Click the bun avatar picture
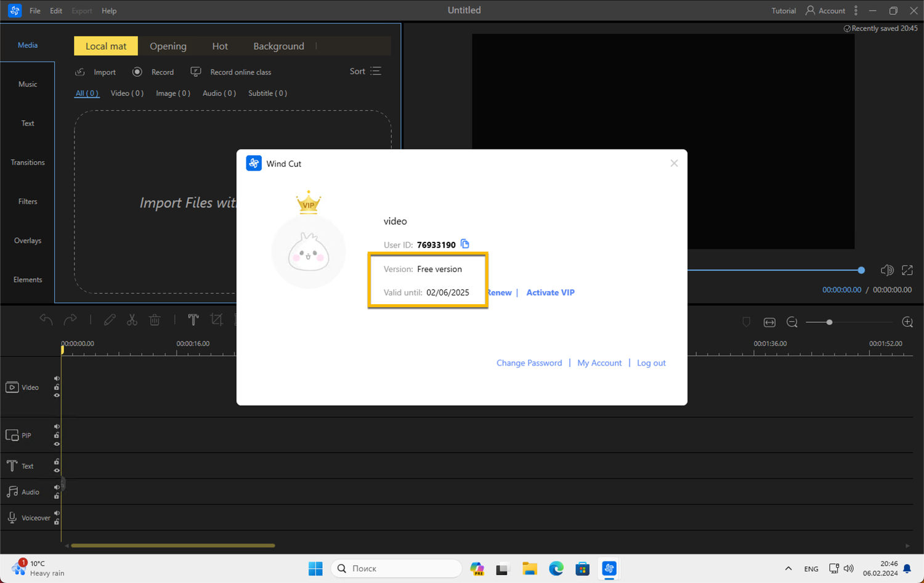 pyautogui.click(x=309, y=252)
